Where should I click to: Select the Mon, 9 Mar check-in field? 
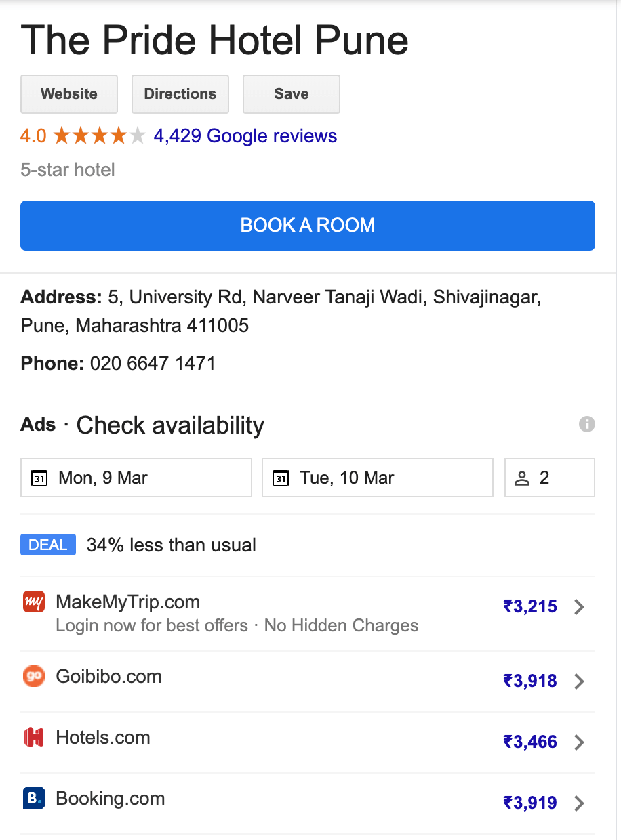click(x=136, y=478)
